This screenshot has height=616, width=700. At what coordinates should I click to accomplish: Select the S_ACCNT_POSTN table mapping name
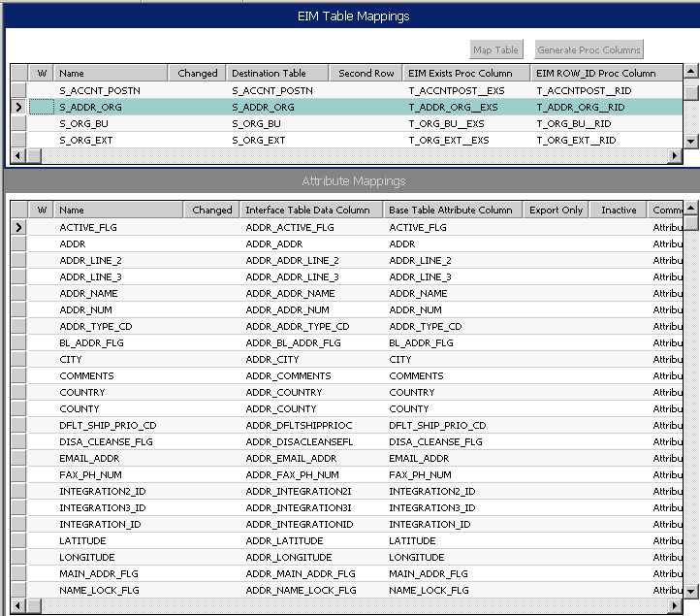(100, 90)
